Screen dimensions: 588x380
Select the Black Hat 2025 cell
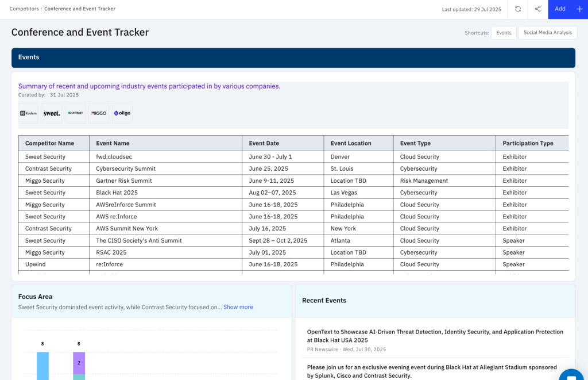click(x=166, y=193)
